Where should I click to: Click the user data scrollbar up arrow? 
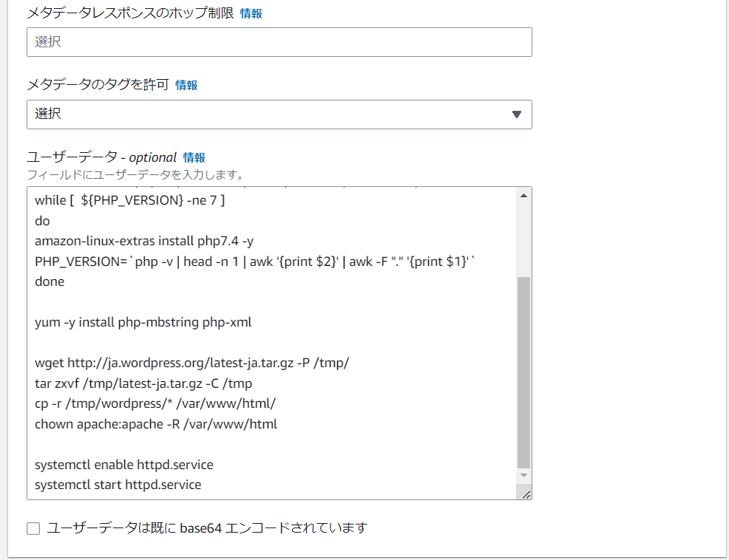click(523, 196)
